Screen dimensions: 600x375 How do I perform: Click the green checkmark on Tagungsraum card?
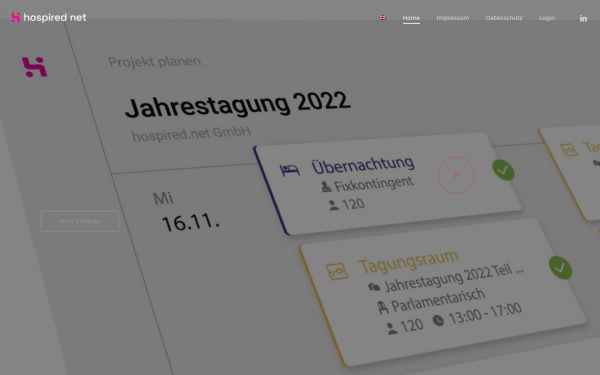[x=560, y=267]
